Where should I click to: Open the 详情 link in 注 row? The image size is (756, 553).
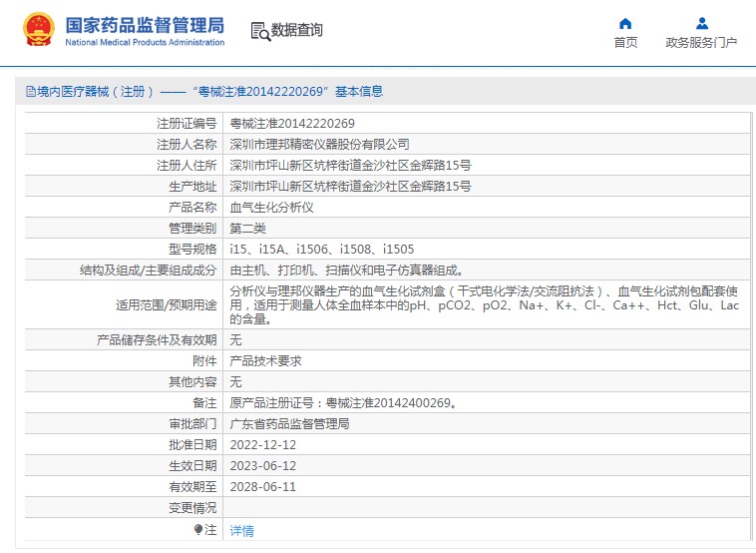coord(242,530)
